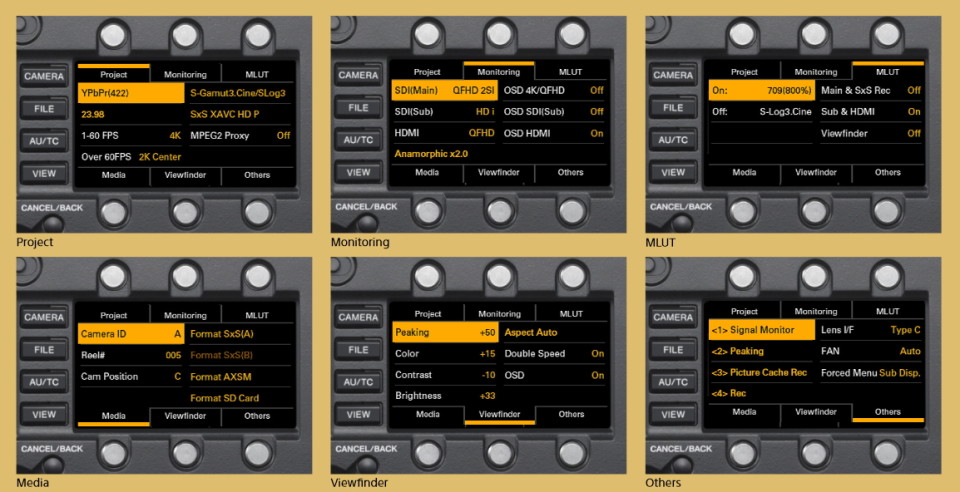The image size is (960, 492).
Task: Open Over 60FPS 2K Center setting
Action: pyautogui.click(x=131, y=157)
